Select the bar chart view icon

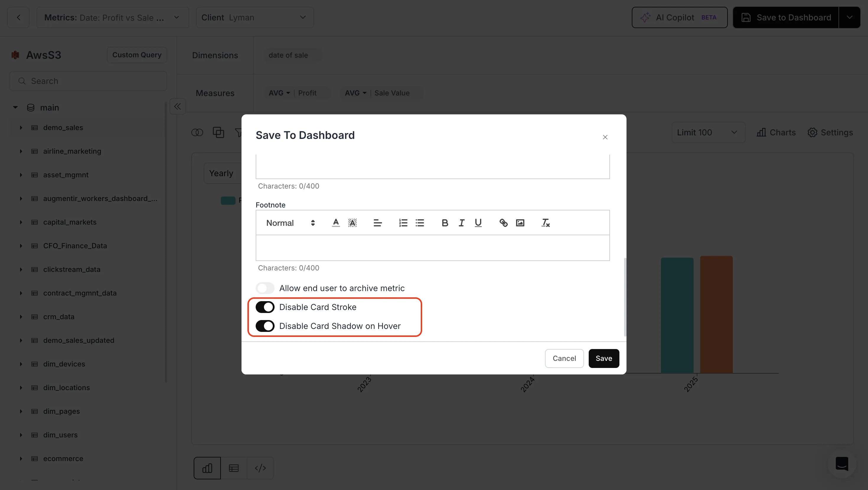coord(207,468)
